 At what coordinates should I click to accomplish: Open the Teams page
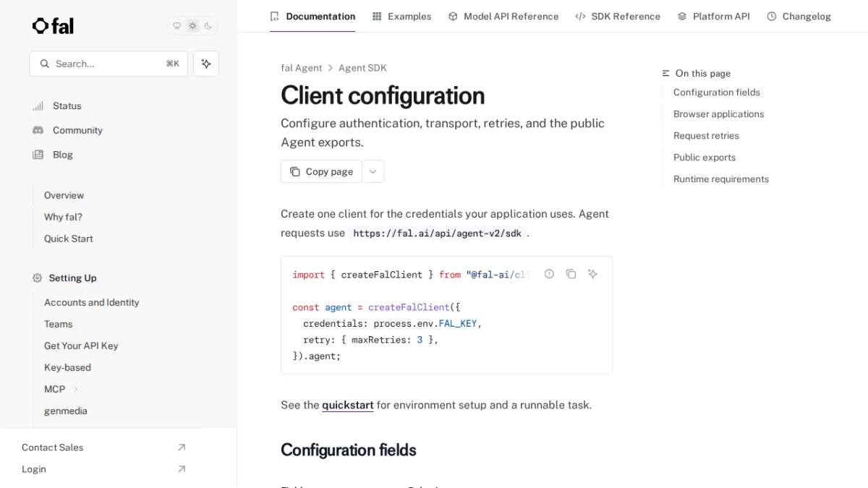tap(59, 324)
